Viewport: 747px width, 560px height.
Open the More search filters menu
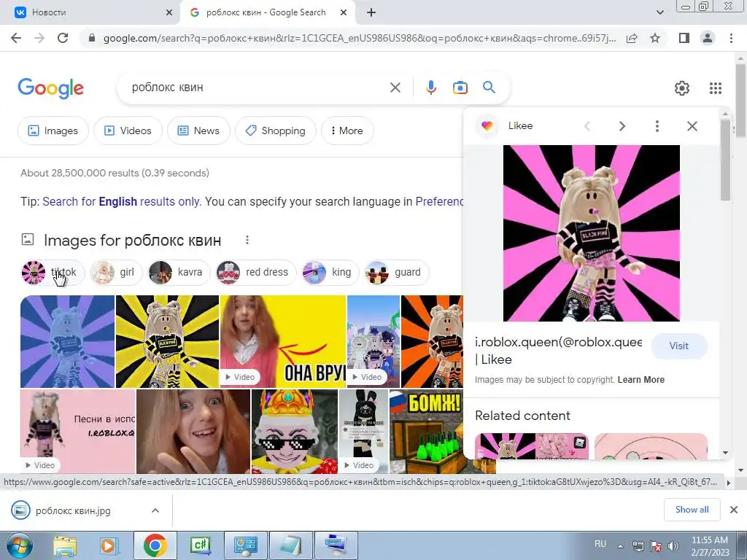(347, 131)
